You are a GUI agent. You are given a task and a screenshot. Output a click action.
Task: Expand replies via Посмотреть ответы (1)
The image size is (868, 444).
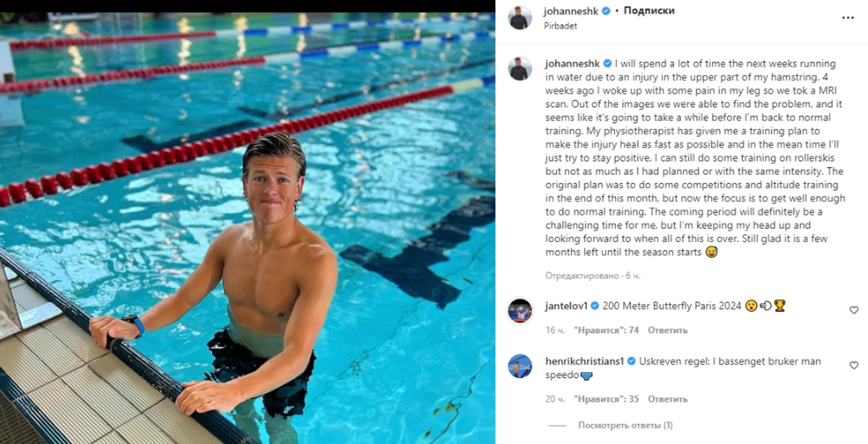pyautogui.click(x=625, y=426)
